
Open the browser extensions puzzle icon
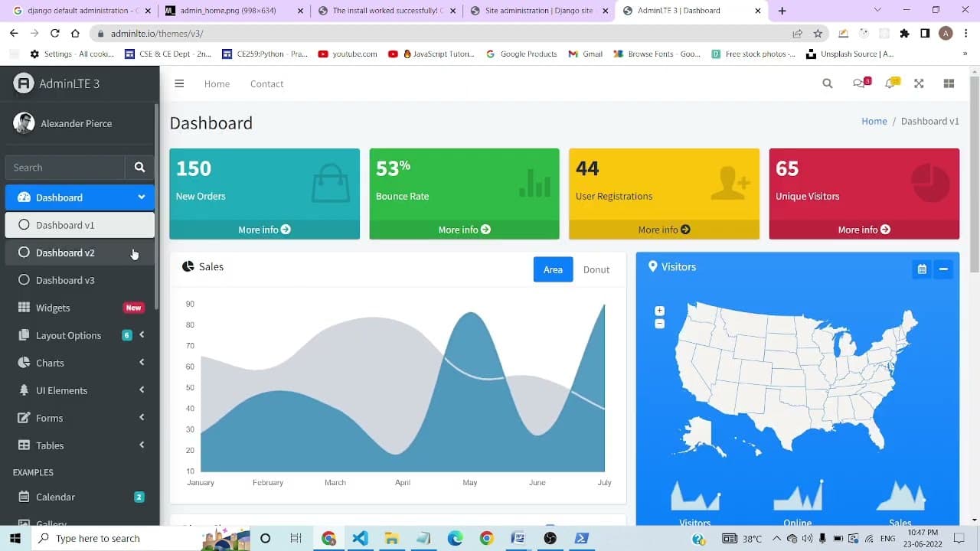point(904,34)
